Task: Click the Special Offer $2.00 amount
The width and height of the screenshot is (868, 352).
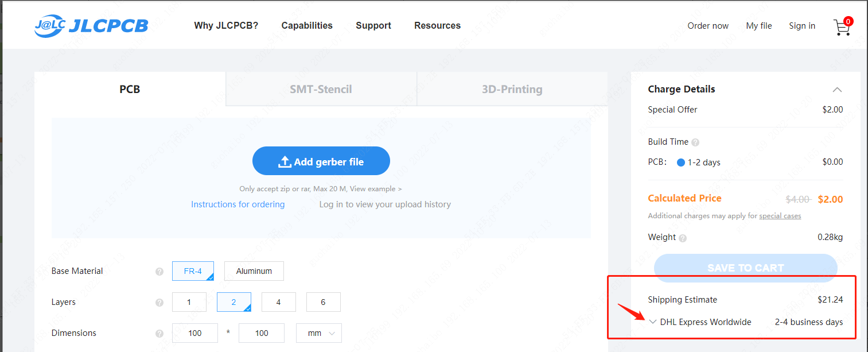Action: point(832,110)
